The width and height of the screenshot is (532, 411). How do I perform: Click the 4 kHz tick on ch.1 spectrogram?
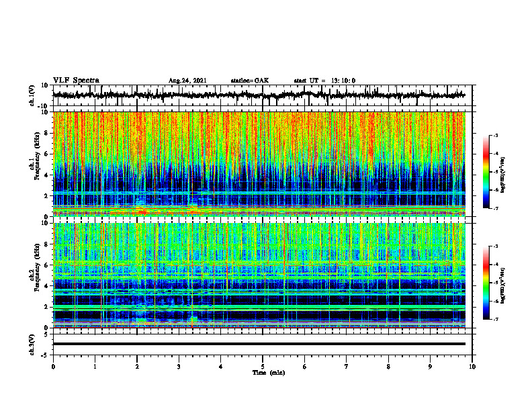click(46, 175)
